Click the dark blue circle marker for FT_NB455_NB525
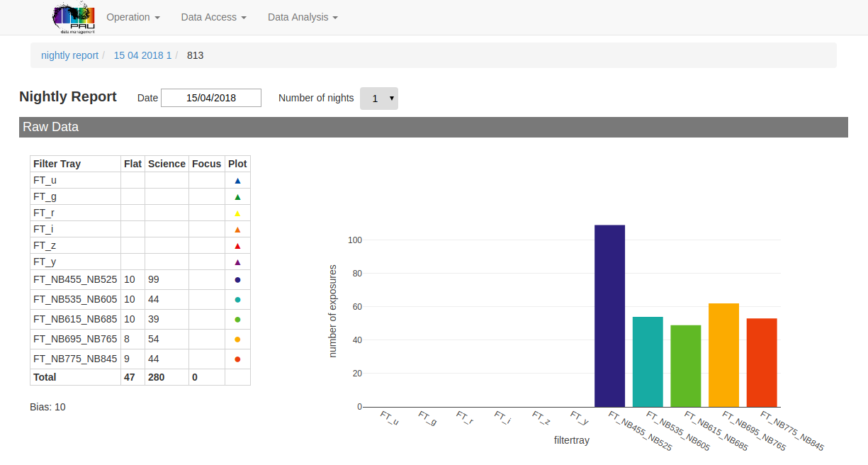This screenshot has height=465, width=868. (237, 280)
